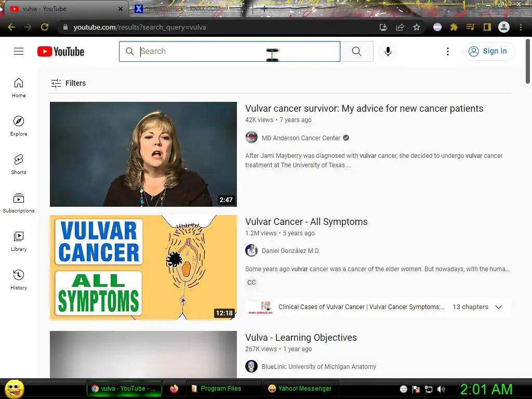Open the History sidebar item
The width and height of the screenshot is (532, 399).
click(x=19, y=280)
